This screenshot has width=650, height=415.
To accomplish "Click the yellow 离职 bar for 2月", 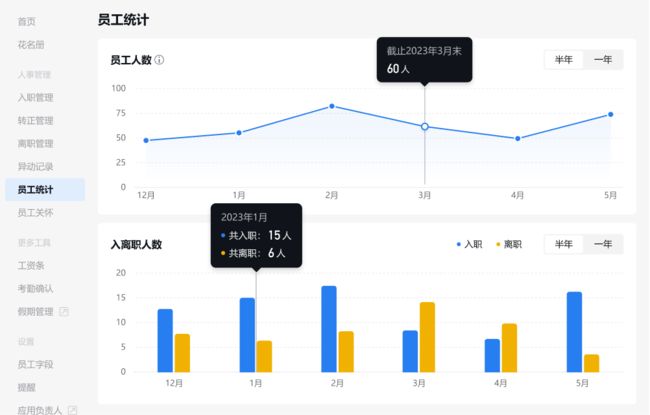I will (346, 352).
